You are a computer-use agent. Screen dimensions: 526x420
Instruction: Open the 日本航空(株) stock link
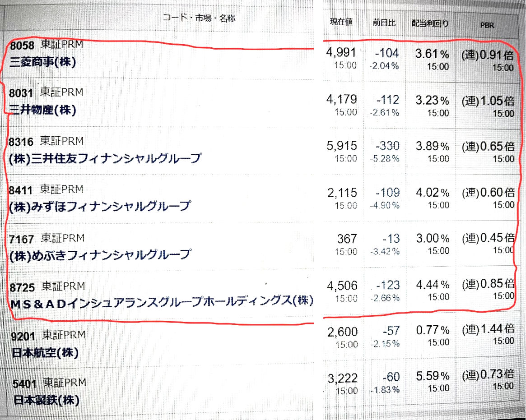click(44, 352)
